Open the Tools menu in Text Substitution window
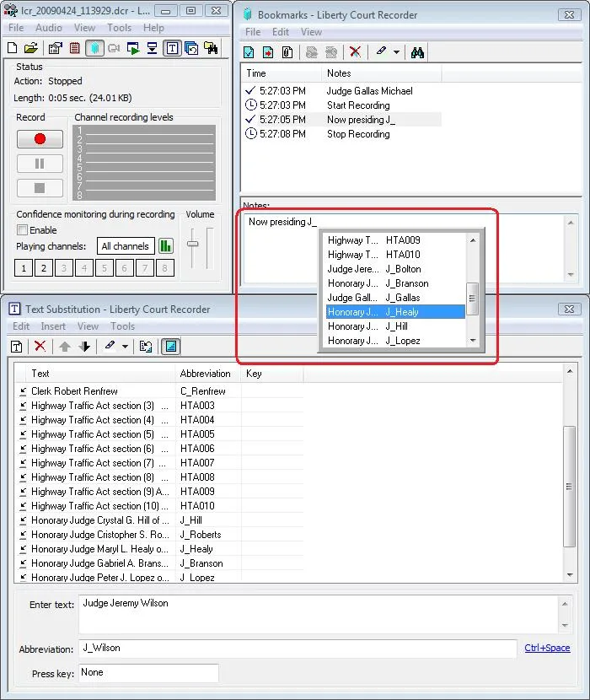 pyautogui.click(x=123, y=326)
